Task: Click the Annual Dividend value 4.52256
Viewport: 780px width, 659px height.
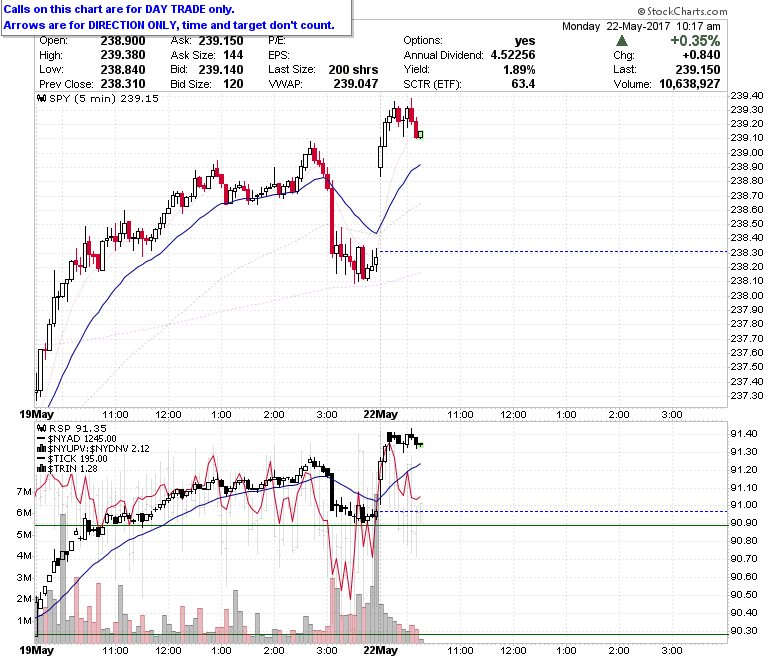Action: point(513,55)
